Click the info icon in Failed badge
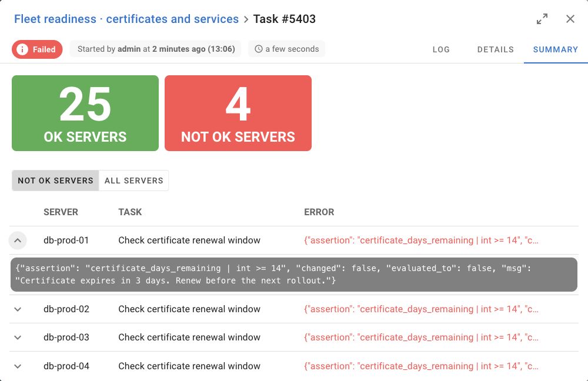The width and height of the screenshot is (588, 381). (22, 49)
